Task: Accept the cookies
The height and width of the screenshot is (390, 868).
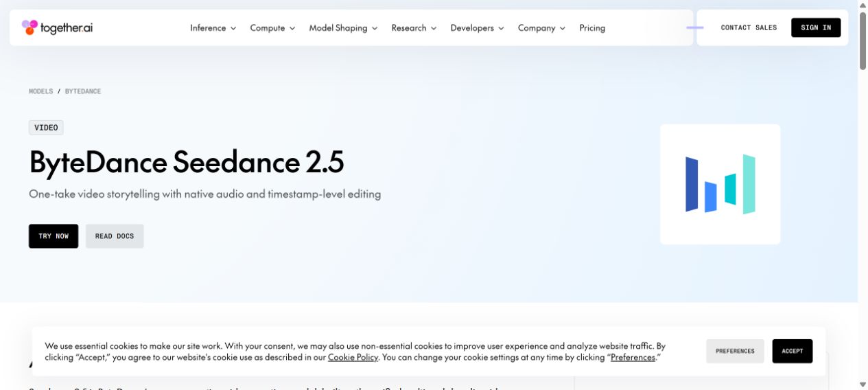Action: coord(792,351)
